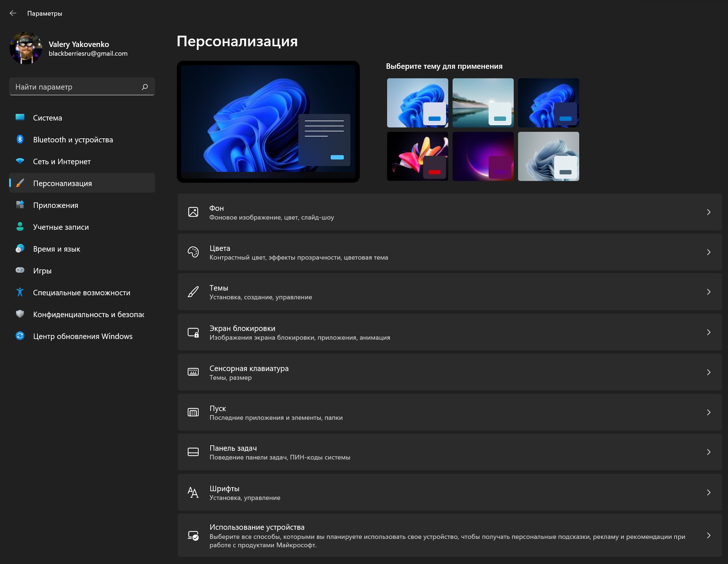Click the Учетные записи person icon
Image resolution: width=728 pixels, height=564 pixels.
click(20, 226)
